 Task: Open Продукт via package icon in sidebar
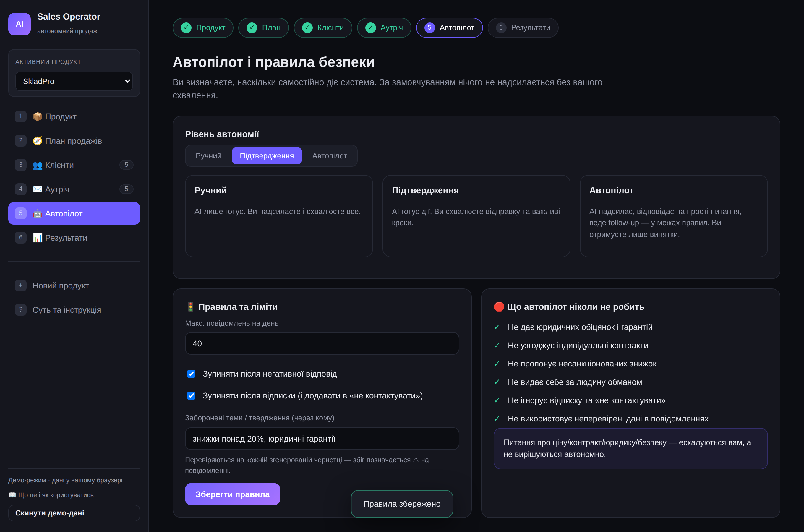click(x=37, y=116)
